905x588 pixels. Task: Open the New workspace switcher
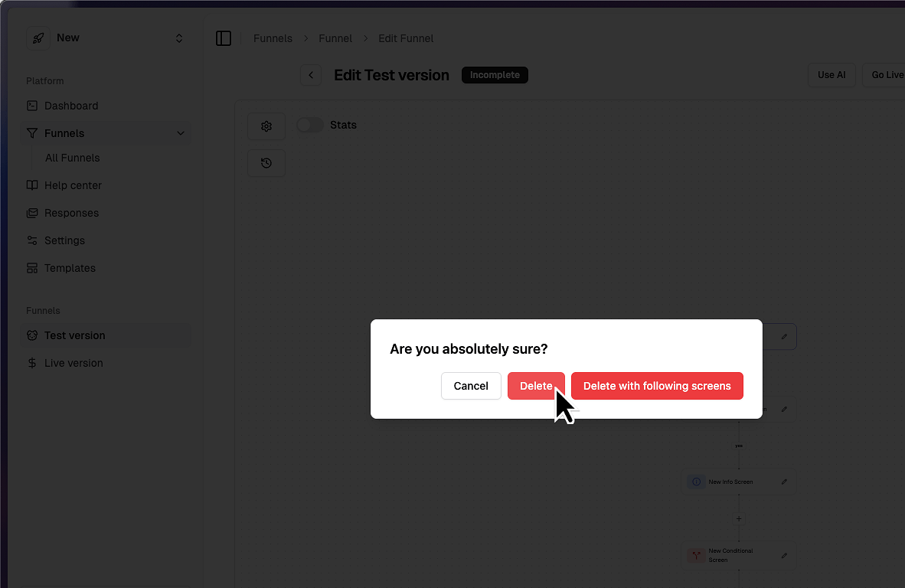tap(106, 38)
